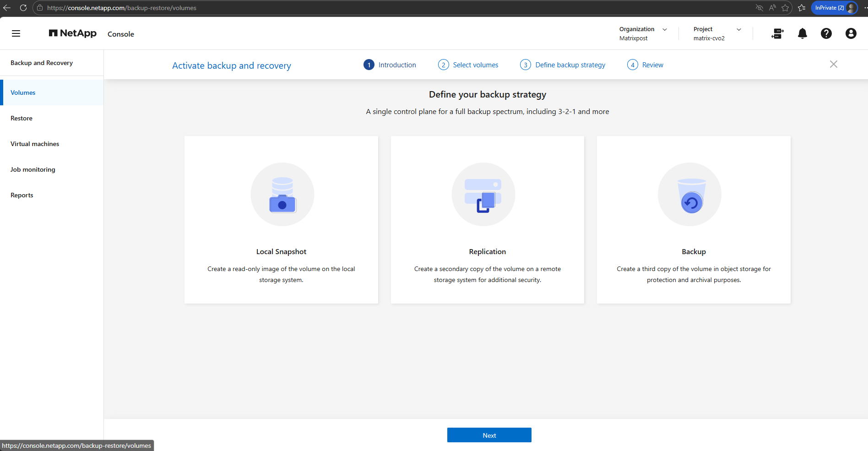Close the Activate backup and recovery wizard

tap(834, 64)
